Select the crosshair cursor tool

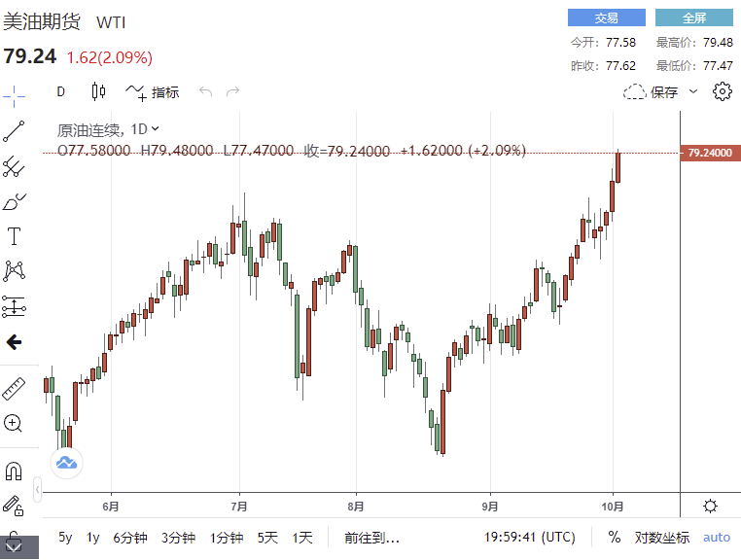pyautogui.click(x=14, y=94)
